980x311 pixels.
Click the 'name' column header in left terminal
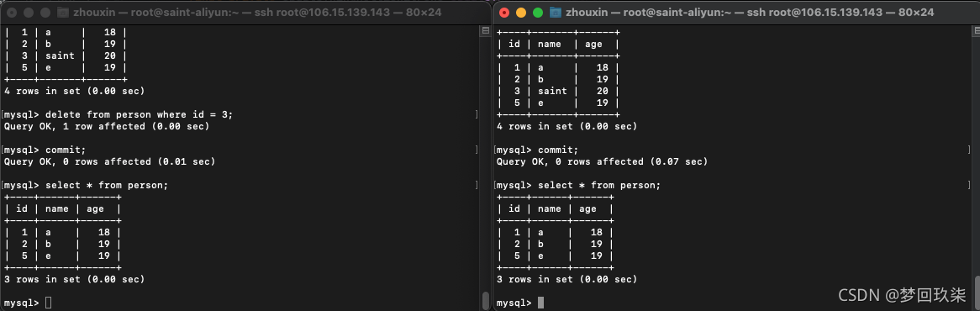coord(57,208)
